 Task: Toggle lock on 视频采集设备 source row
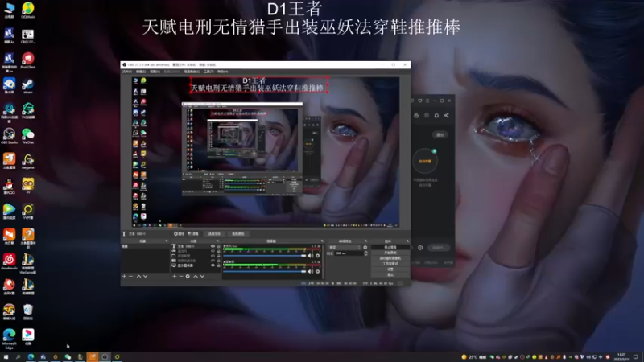[x=218, y=260]
